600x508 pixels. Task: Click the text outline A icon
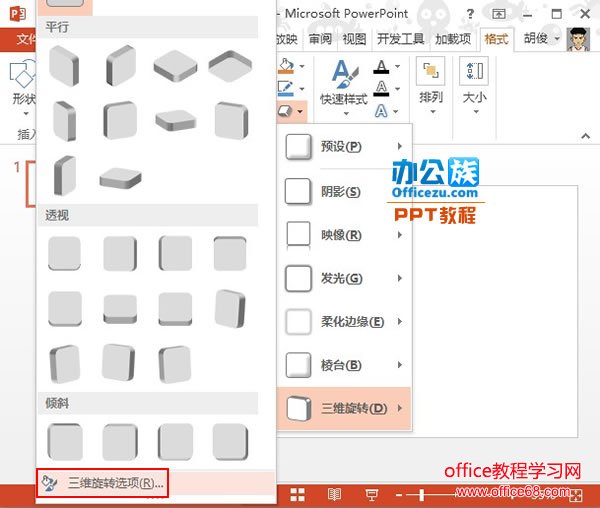(x=381, y=88)
